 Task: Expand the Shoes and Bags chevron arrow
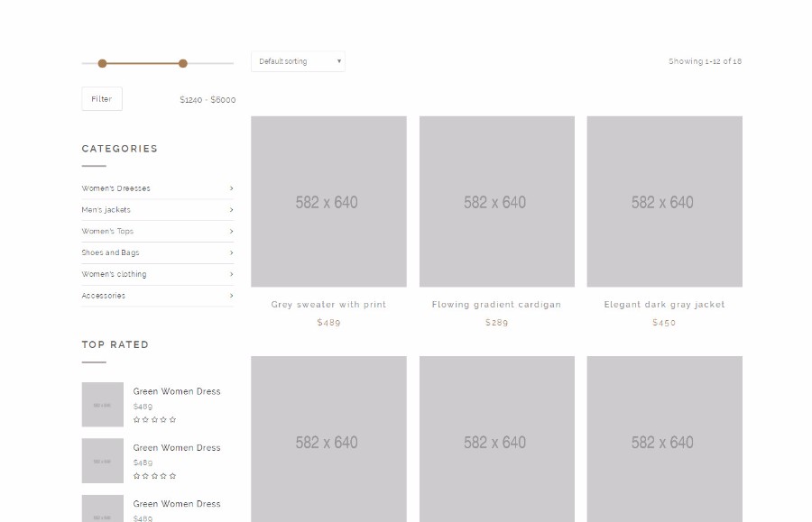point(232,252)
